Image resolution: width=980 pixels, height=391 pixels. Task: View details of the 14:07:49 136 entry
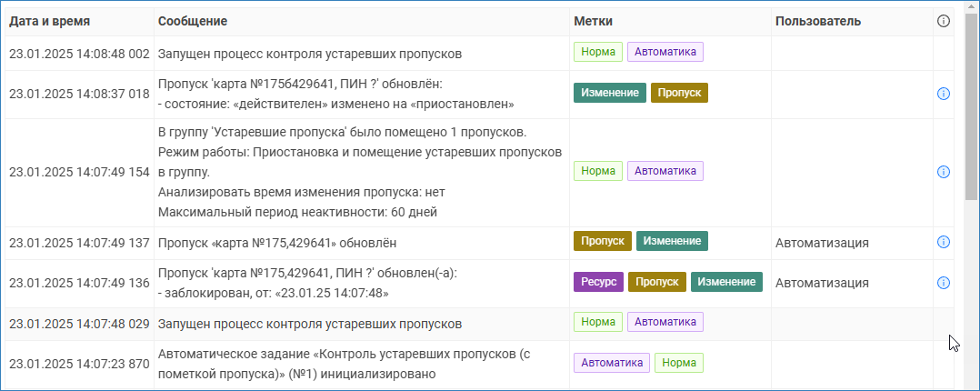pos(943,283)
